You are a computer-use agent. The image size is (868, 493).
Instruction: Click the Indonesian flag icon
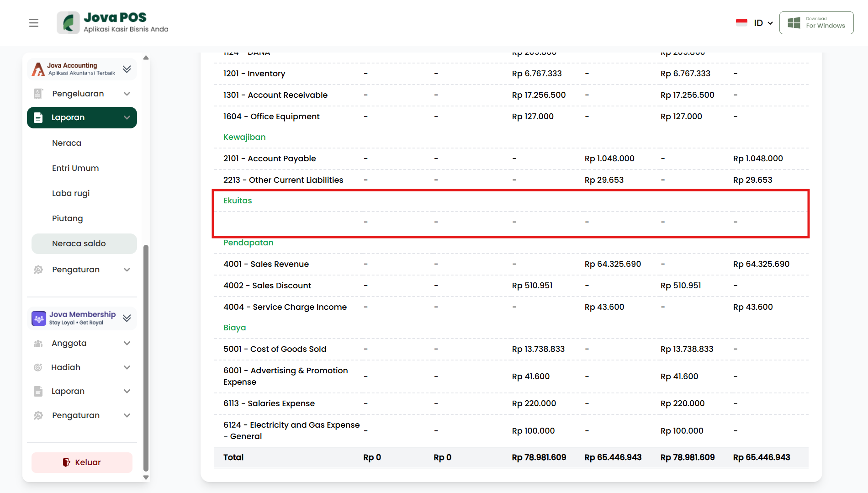pos(741,23)
